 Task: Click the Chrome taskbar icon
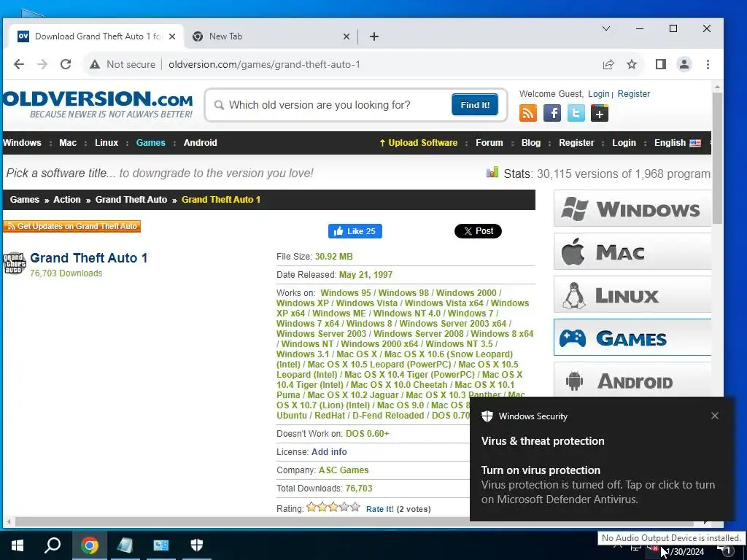pyautogui.click(x=89, y=545)
